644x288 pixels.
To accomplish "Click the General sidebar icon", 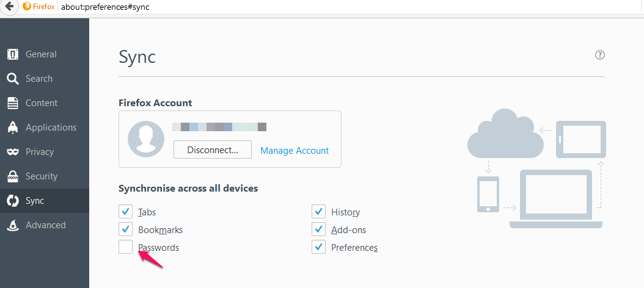I will [13, 54].
